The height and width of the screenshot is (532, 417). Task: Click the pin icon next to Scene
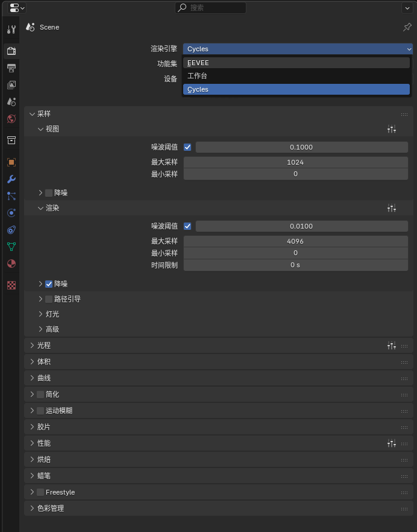pyautogui.click(x=407, y=27)
